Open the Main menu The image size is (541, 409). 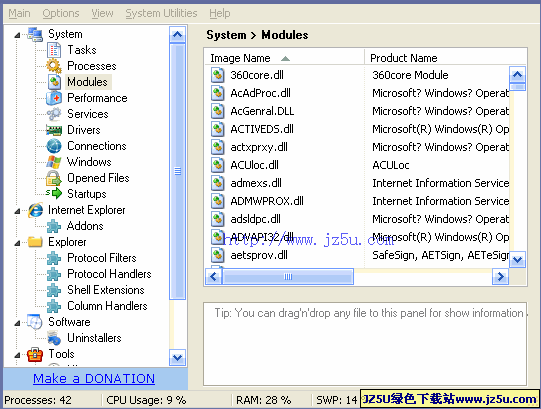19,13
